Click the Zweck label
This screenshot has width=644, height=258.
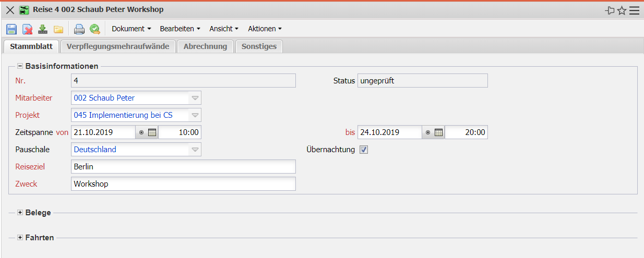pos(27,184)
